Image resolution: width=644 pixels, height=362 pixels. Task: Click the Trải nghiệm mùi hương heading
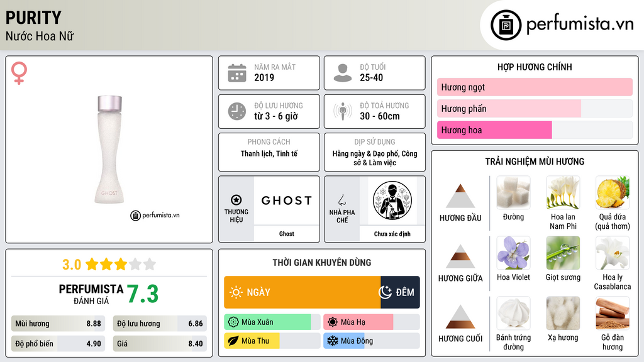coord(535,162)
